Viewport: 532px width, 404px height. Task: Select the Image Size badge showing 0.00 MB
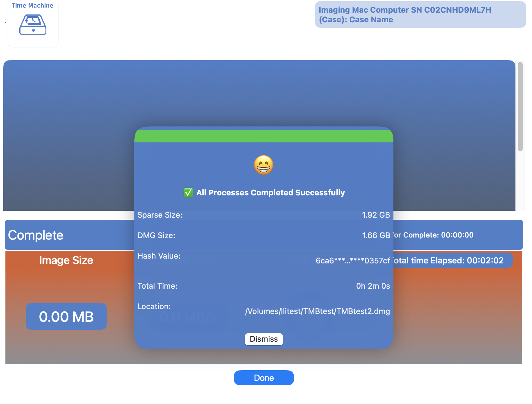pos(66,316)
